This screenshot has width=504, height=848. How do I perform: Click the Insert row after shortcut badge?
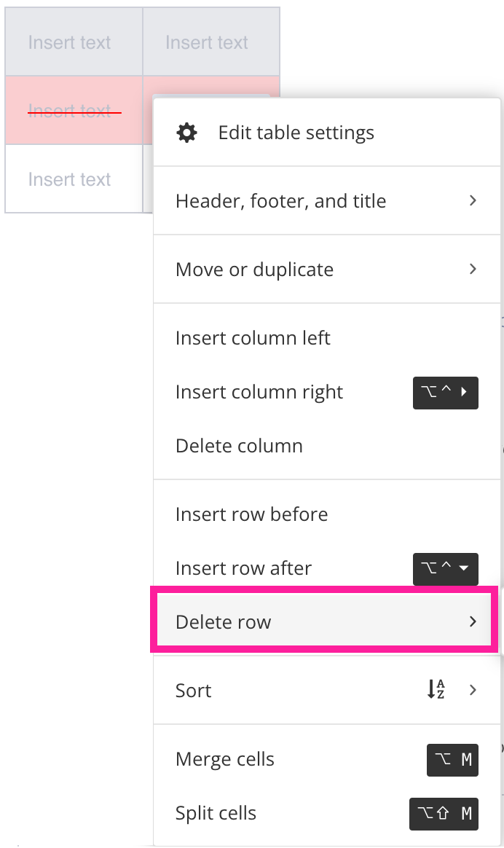pyautogui.click(x=446, y=569)
